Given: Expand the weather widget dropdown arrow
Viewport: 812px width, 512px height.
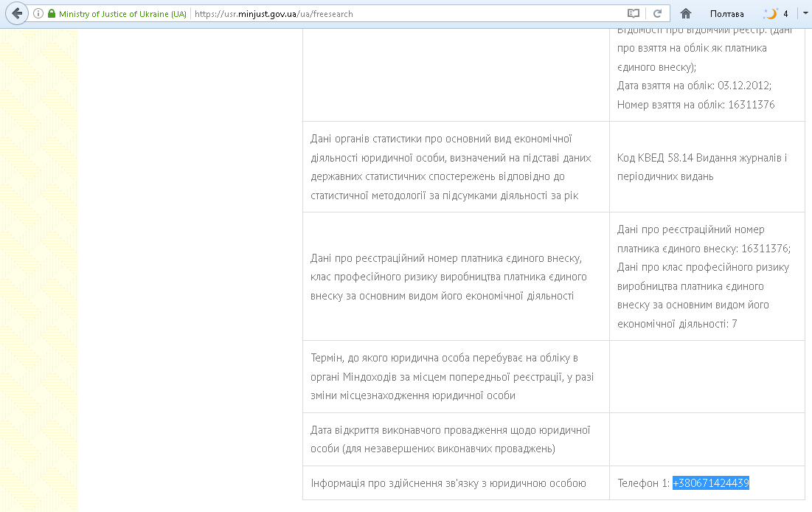Looking at the screenshot, I should pos(805,14).
